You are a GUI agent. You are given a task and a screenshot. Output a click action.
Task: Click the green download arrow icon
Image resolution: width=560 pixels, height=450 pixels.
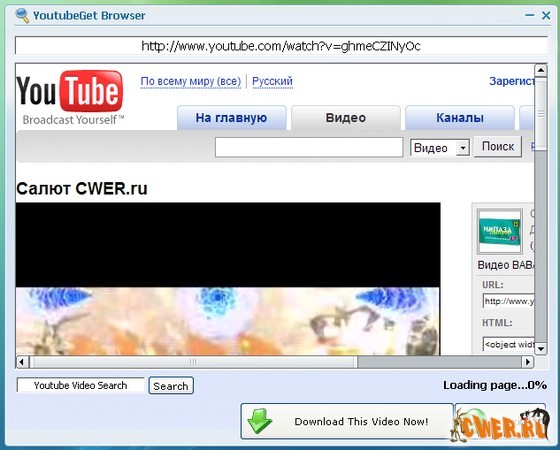click(260, 421)
